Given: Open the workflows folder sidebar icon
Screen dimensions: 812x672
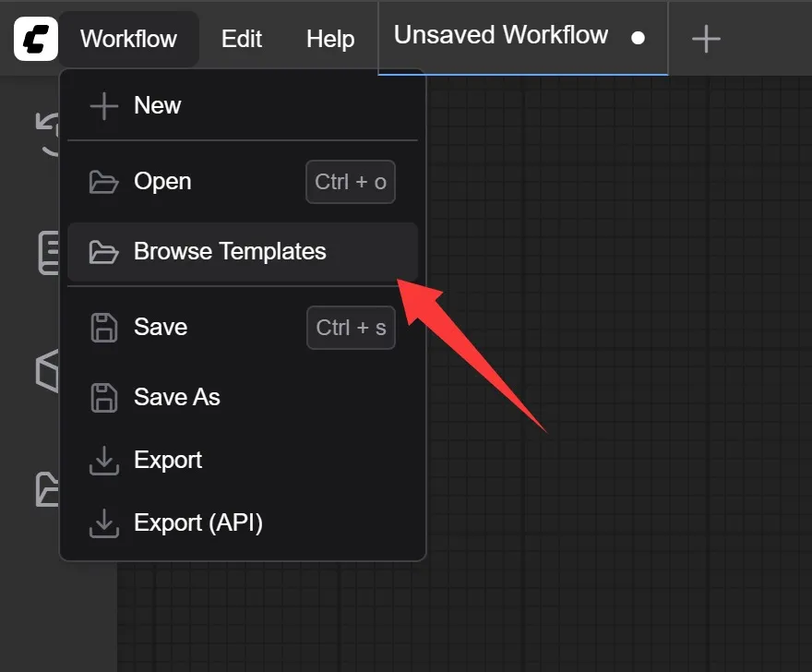Looking at the screenshot, I should [47, 489].
